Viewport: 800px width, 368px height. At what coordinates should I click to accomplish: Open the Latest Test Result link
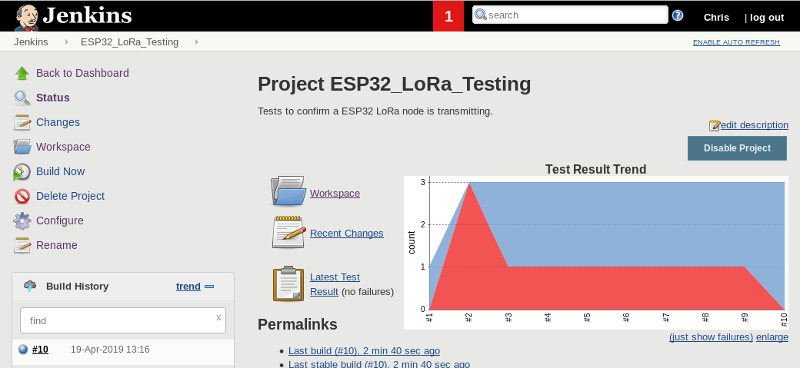335,284
